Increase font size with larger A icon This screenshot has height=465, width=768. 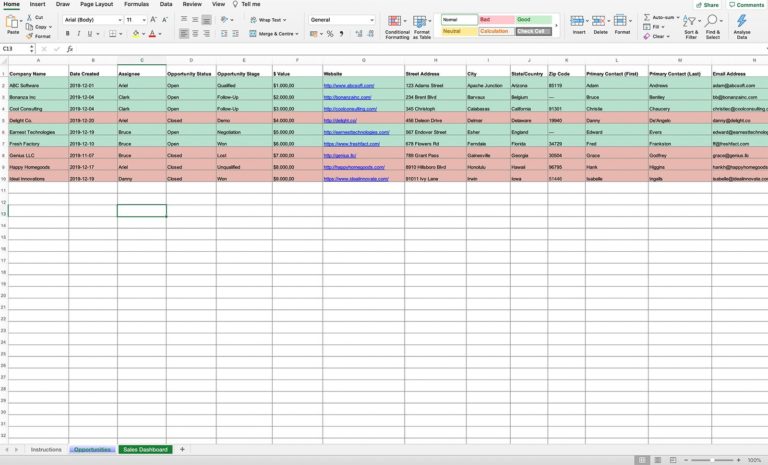click(x=154, y=20)
